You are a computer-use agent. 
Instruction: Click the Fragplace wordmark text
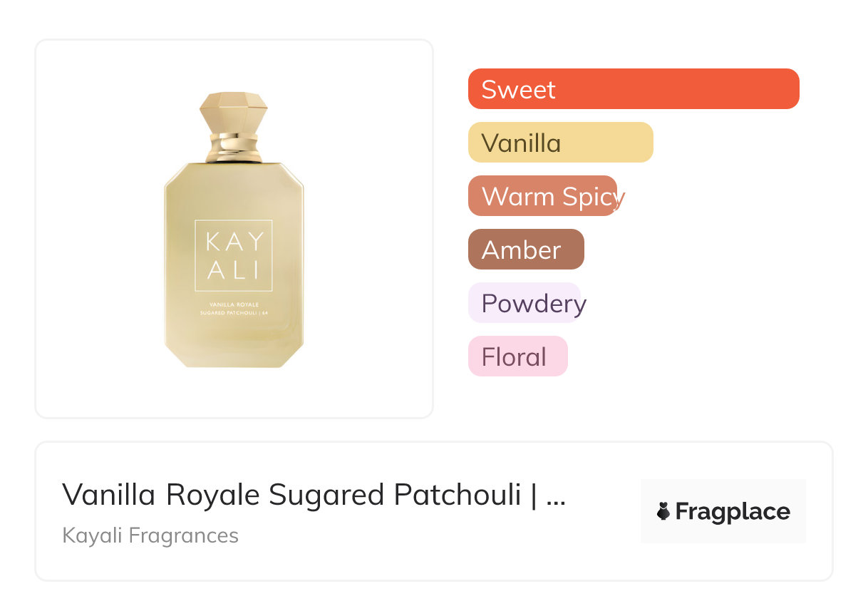click(733, 512)
